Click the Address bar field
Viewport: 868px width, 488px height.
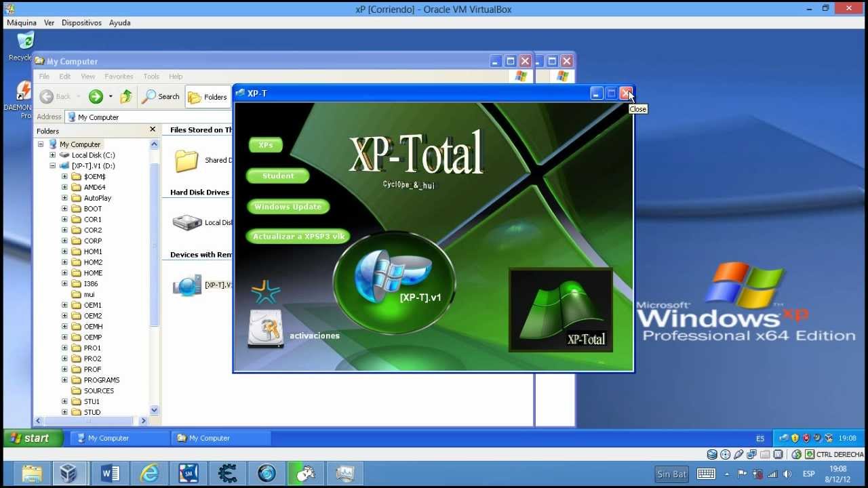click(x=149, y=117)
